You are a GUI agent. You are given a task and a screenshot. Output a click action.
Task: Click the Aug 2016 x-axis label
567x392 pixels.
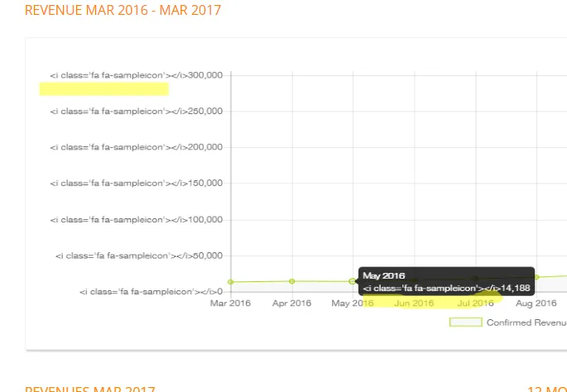pos(536,304)
